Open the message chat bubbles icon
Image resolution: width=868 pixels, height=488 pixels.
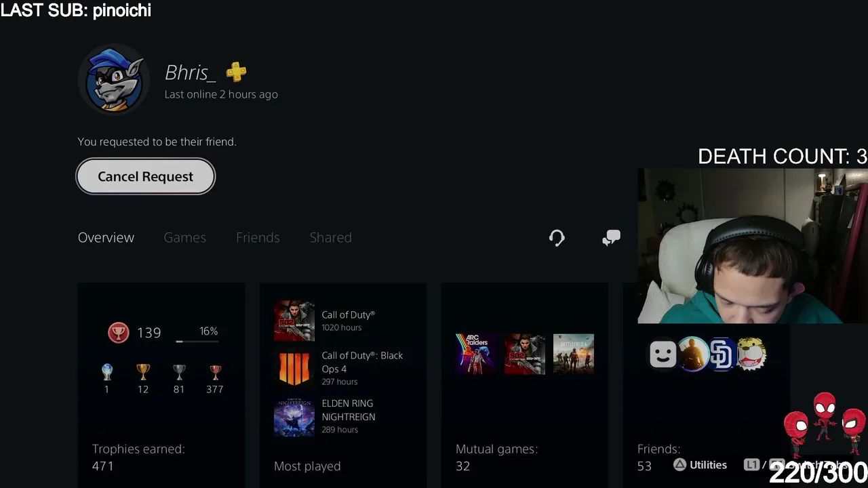[611, 238]
